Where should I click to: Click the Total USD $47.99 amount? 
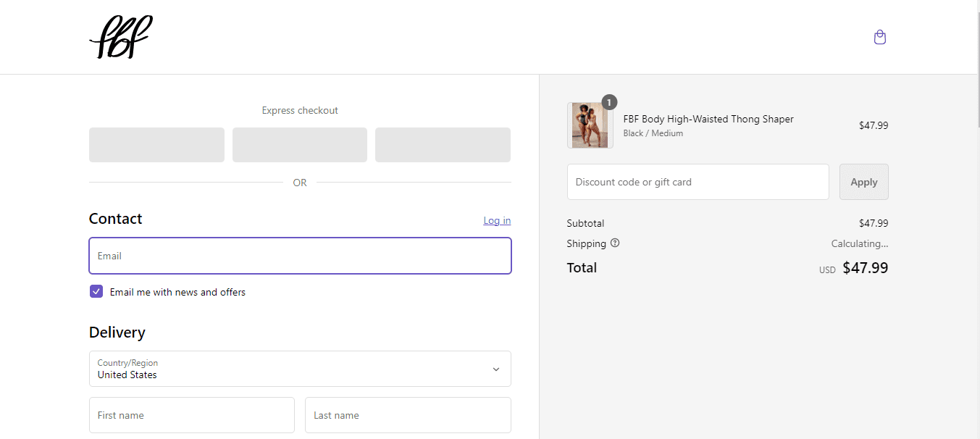[854, 268]
